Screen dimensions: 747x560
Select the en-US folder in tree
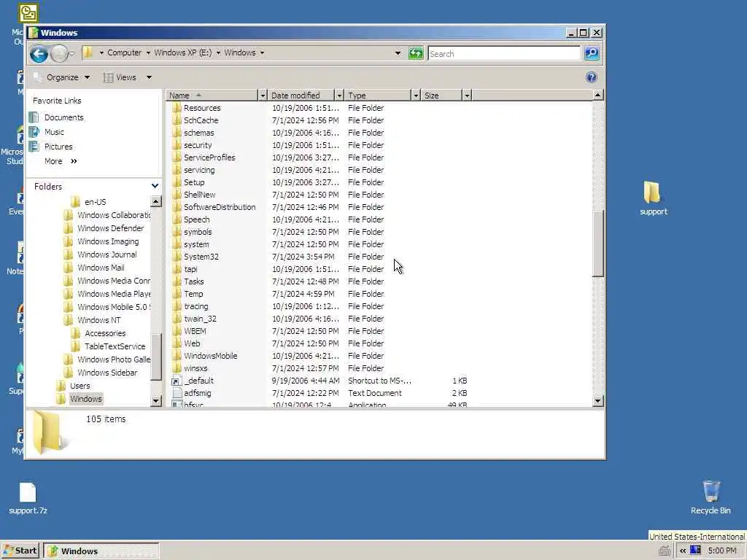[96, 202]
